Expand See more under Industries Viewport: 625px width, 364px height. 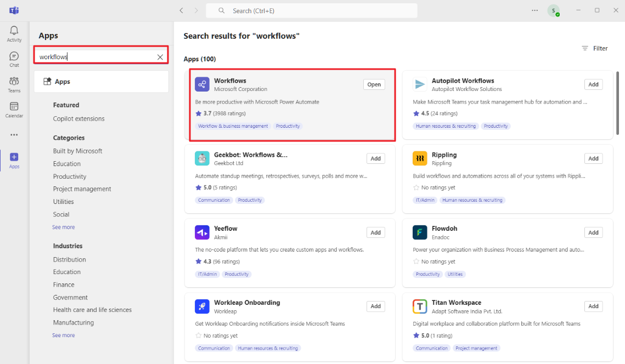pos(64,334)
